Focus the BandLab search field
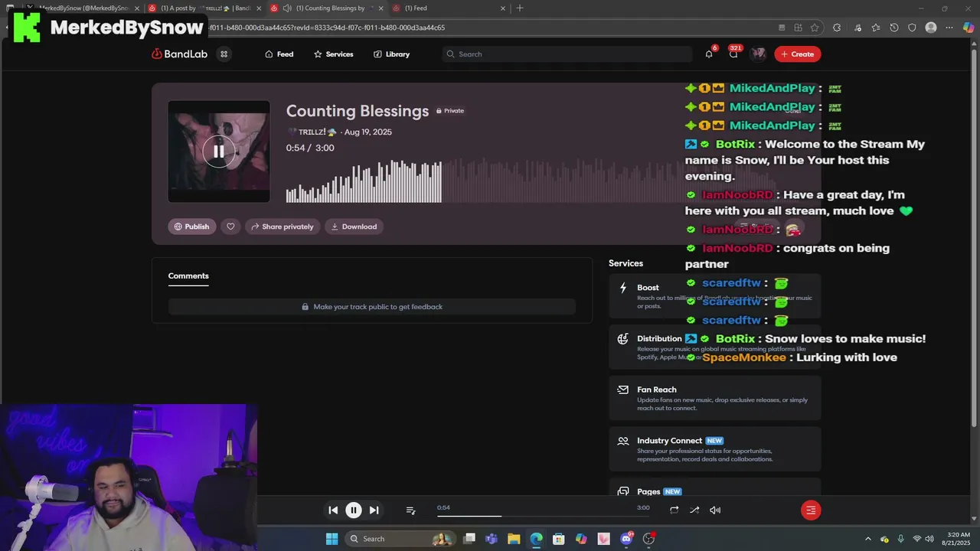This screenshot has height=551, width=980. (x=567, y=54)
